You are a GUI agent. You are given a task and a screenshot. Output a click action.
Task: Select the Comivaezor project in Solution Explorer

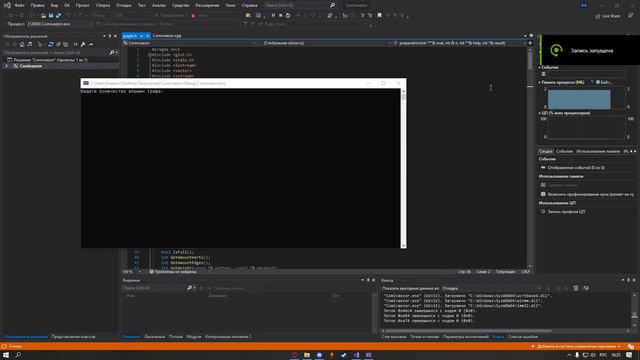point(31,66)
